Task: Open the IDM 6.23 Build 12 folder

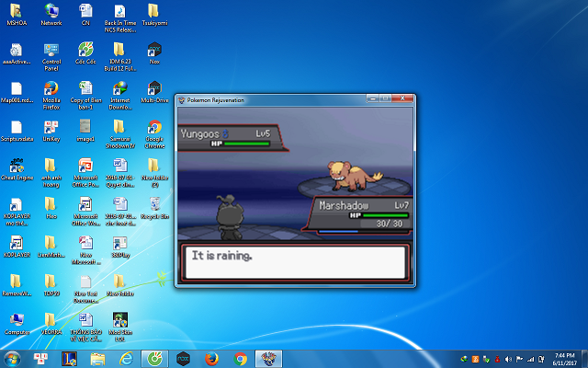Action: (120, 57)
